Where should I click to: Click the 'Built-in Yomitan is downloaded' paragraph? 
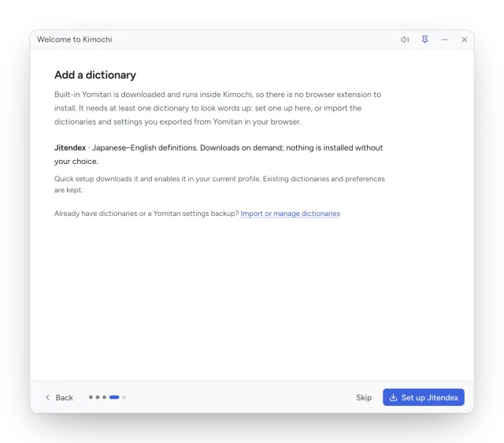(x=217, y=108)
